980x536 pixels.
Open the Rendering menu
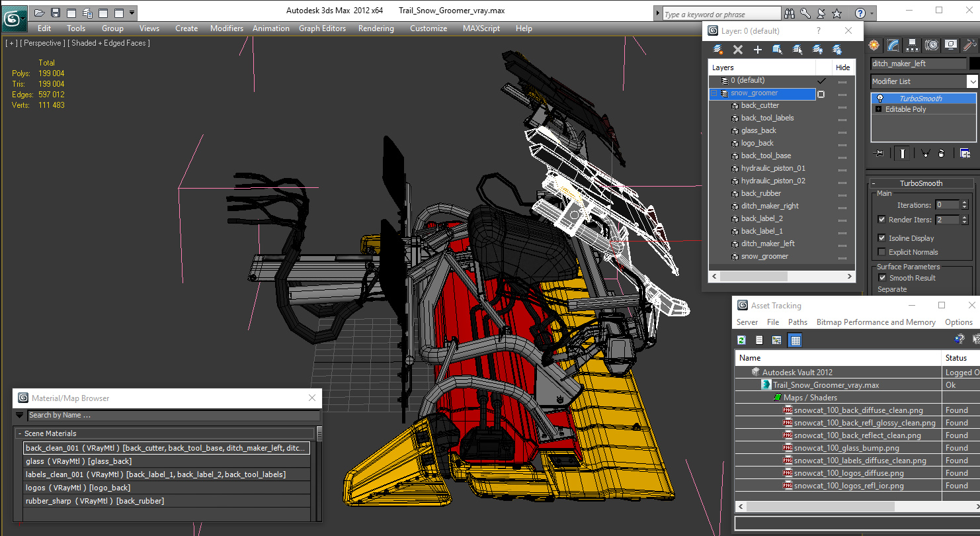coord(376,28)
